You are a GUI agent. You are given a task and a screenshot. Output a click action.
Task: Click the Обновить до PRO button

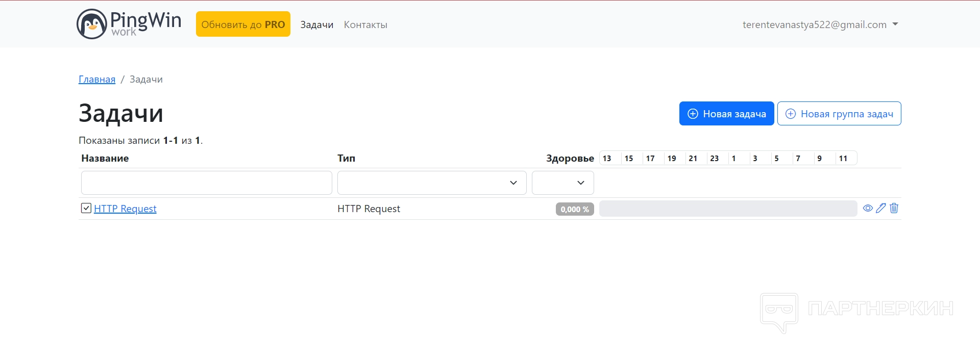click(243, 24)
